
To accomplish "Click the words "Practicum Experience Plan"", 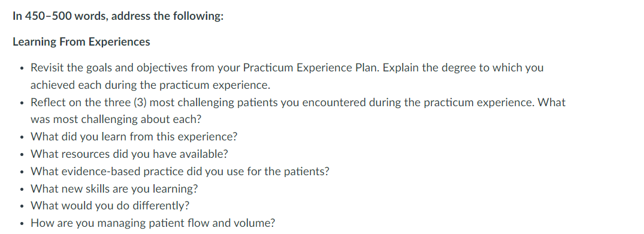I will coord(312,67).
